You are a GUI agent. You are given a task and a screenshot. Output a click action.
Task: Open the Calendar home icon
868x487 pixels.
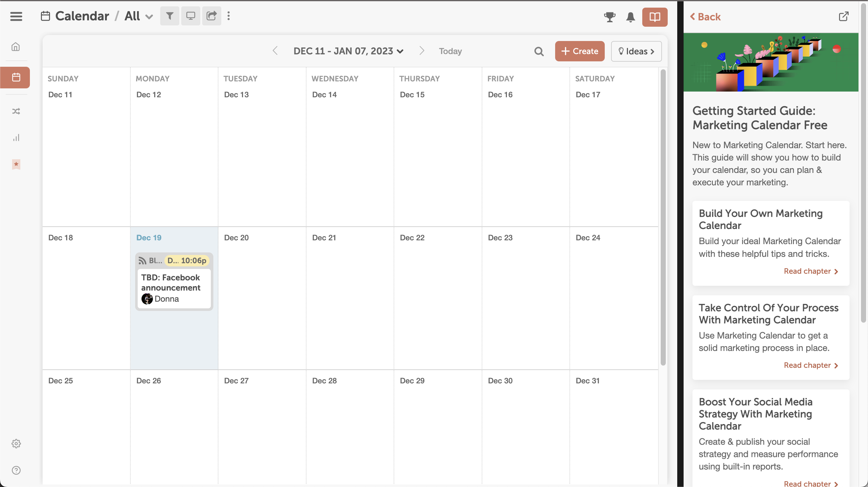[16, 46]
